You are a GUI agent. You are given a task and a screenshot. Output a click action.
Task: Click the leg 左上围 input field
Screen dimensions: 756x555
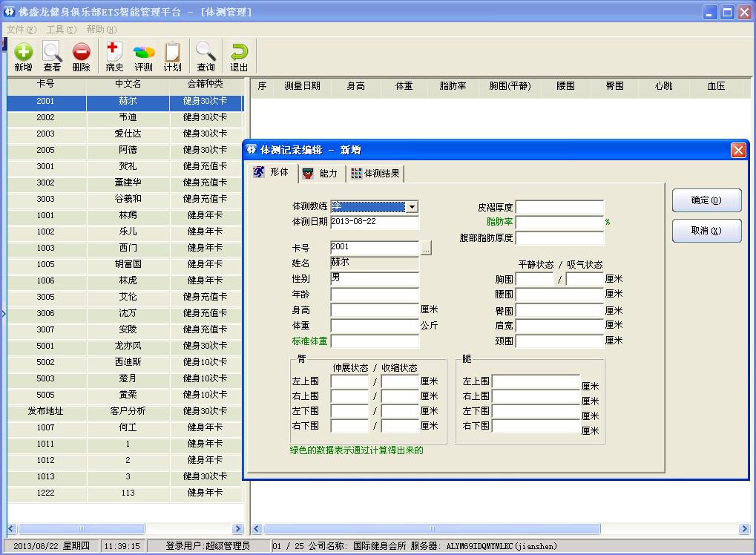(536, 381)
